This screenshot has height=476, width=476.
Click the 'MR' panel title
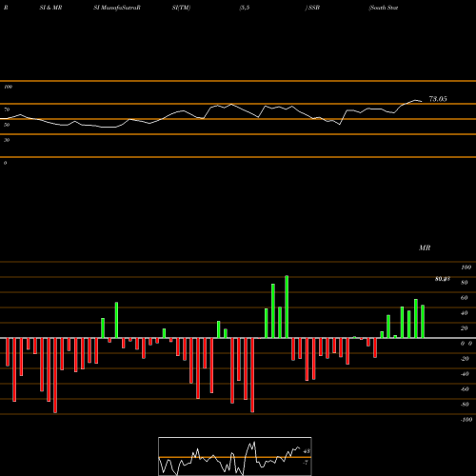(425, 248)
